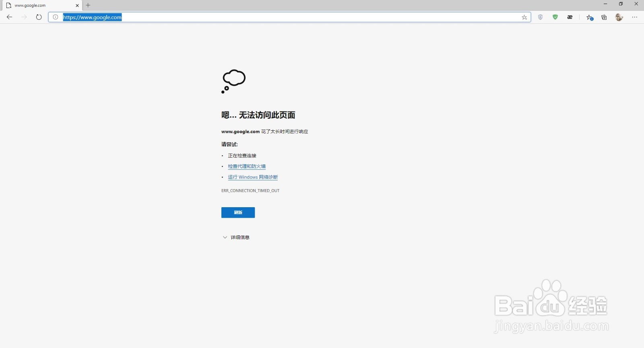View site information icon in address bar
The width and height of the screenshot is (644, 348).
coord(56,17)
